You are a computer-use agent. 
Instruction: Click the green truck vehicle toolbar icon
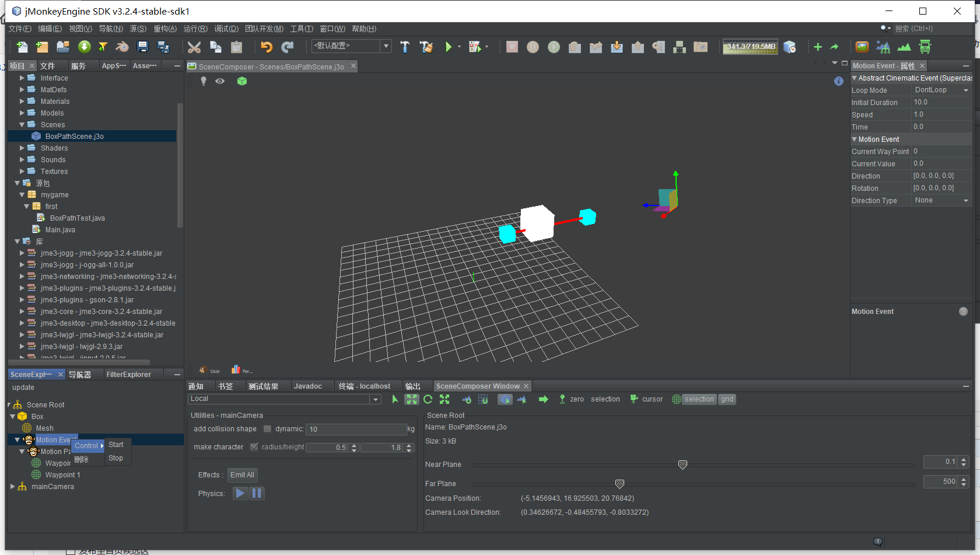click(x=925, y=47)
